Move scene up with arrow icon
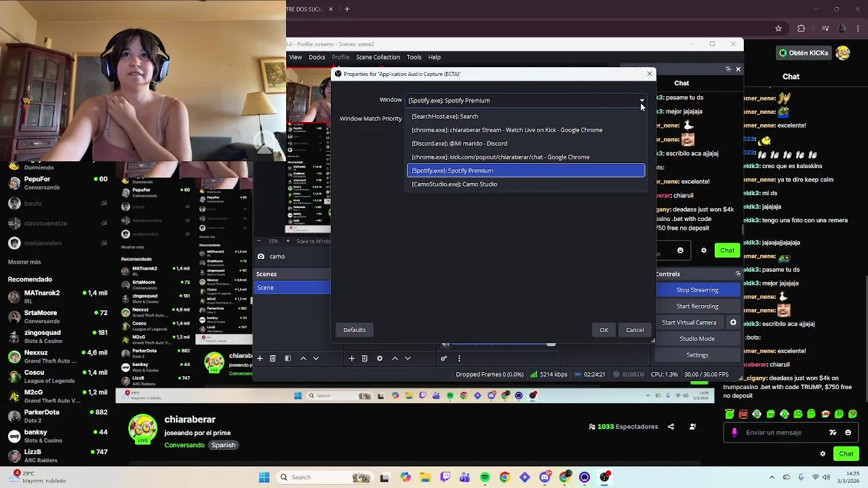This screenshot has width=868, height=488. tap(303, 359)
